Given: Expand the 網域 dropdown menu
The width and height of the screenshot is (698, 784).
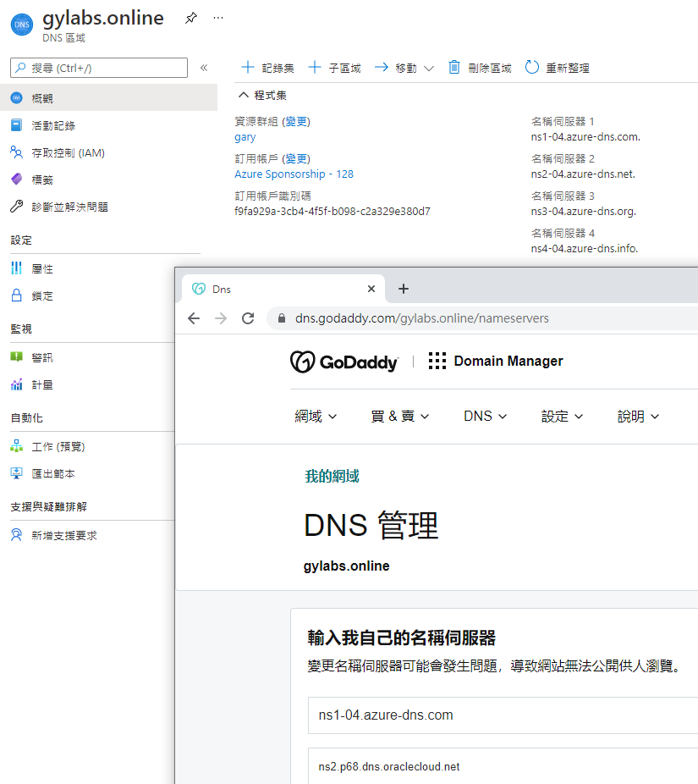Looking at the screenshot, I should [x=316, y=416].
